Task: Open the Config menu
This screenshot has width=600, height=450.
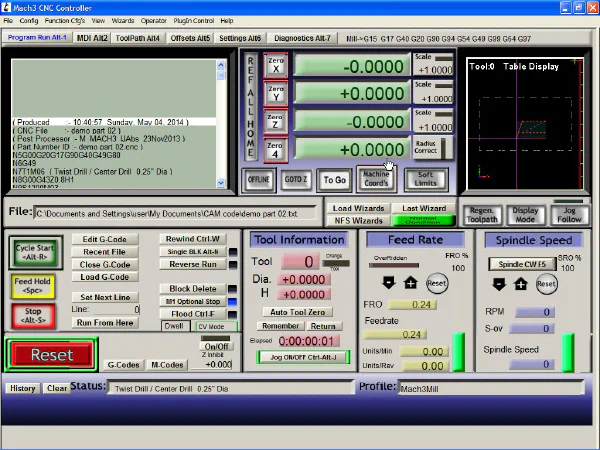Action: point(29,21)
